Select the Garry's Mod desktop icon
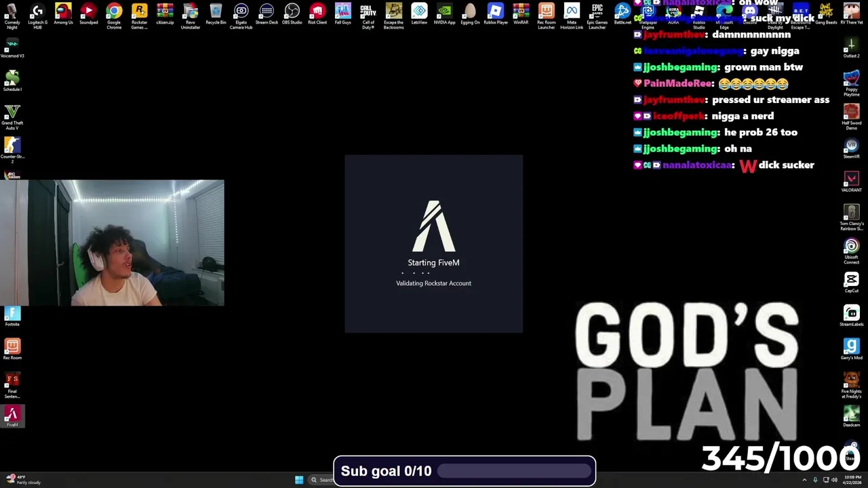This screenshot has width=868, height=488. pos(851,350)
